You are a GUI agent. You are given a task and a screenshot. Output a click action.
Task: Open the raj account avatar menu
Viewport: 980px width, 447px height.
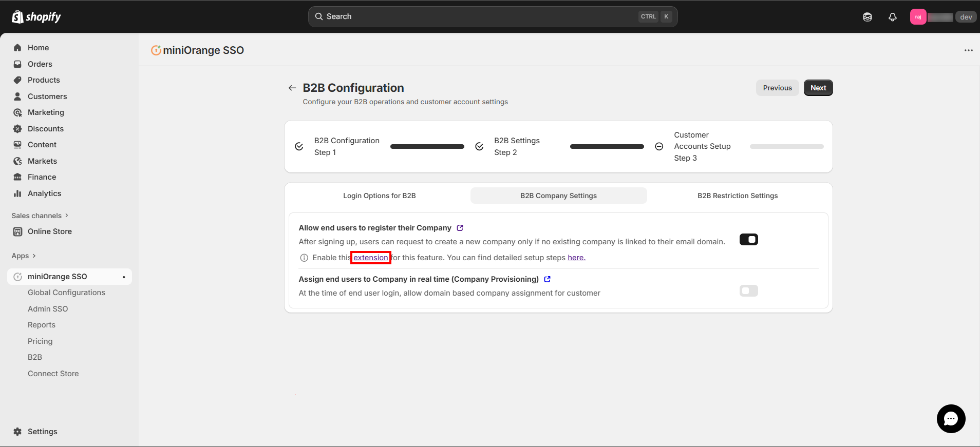[918, 17]
